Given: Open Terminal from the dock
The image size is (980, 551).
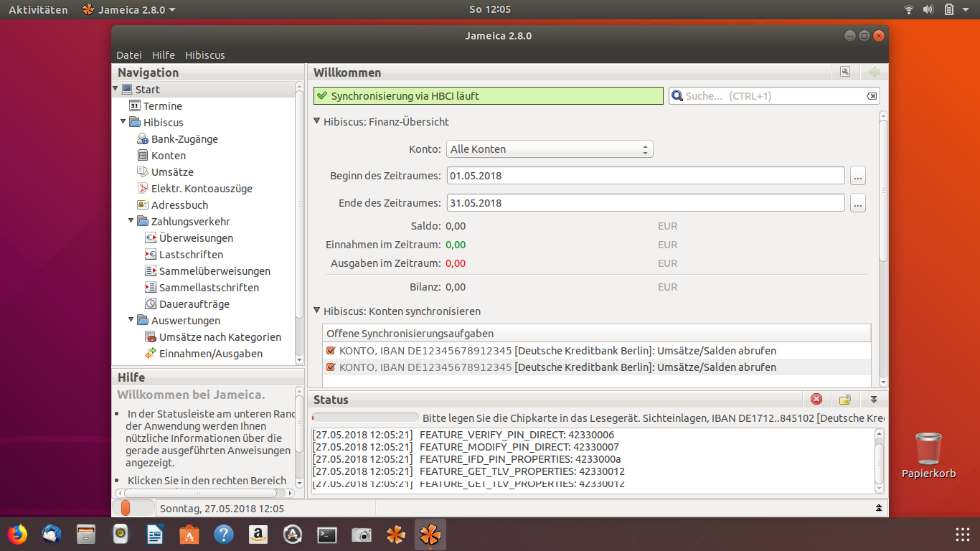Looking at the screenshot, I should coord(327,534).
